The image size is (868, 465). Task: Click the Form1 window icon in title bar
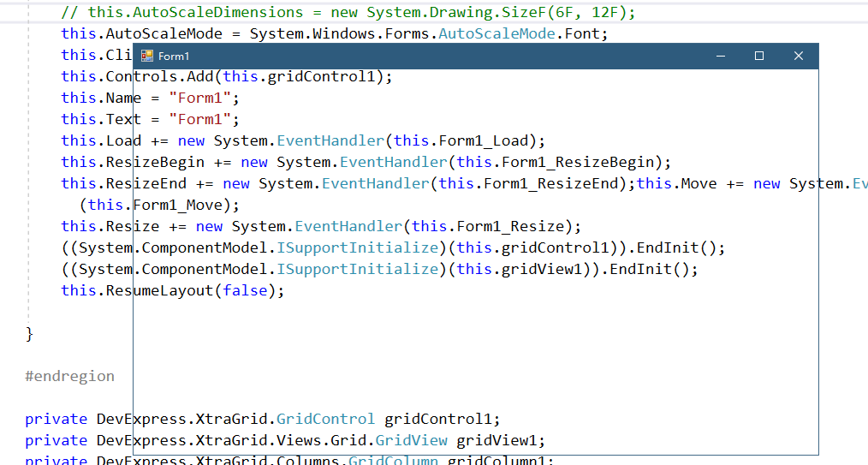pos(147,56)
